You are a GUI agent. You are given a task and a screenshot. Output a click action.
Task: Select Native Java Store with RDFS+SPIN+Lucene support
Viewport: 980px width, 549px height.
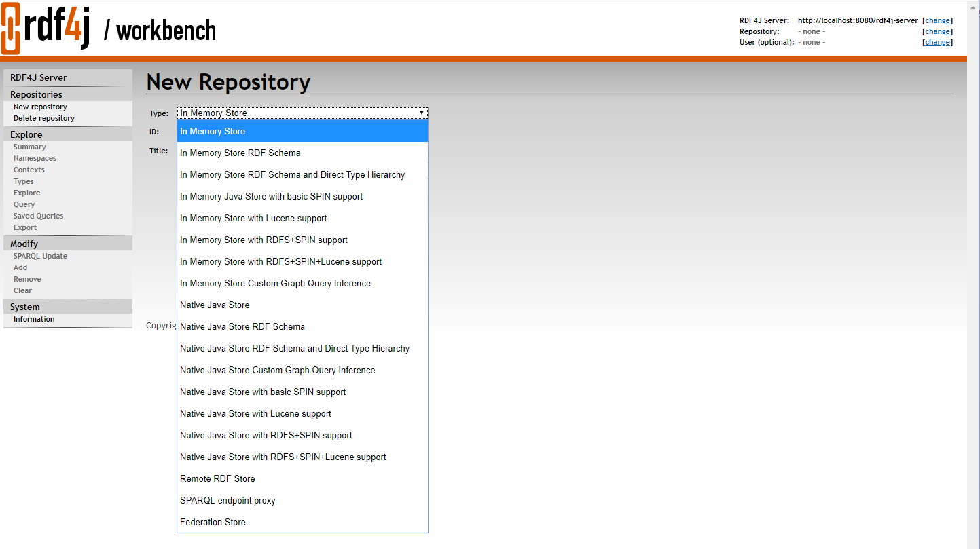tap(302, 457)
